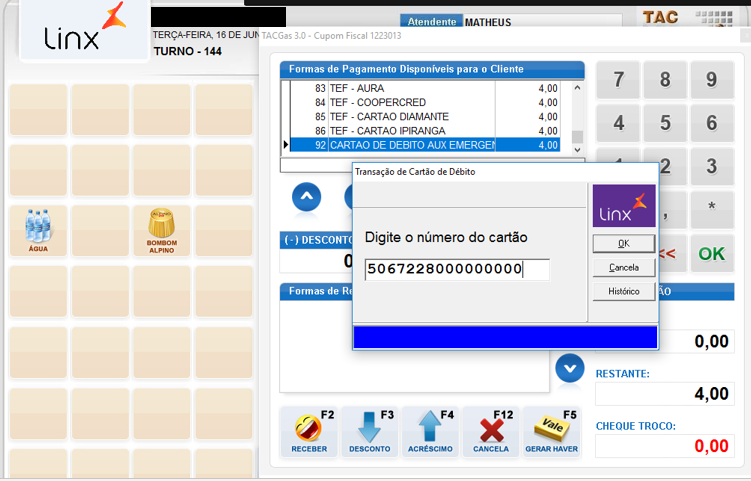Click payment list scrollbar up arrow
The height and width of the screenshot is (481, 751).
(x=577, y=88)
